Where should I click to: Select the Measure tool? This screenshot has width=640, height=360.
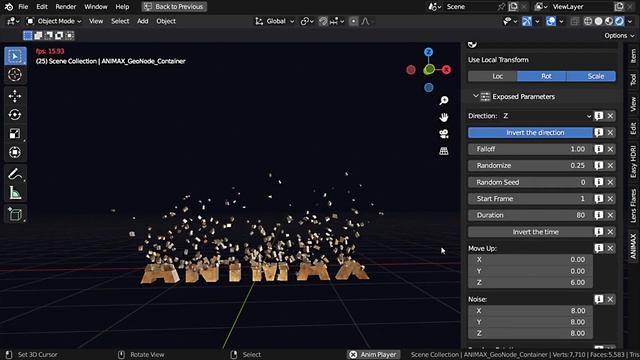point(15,193)
